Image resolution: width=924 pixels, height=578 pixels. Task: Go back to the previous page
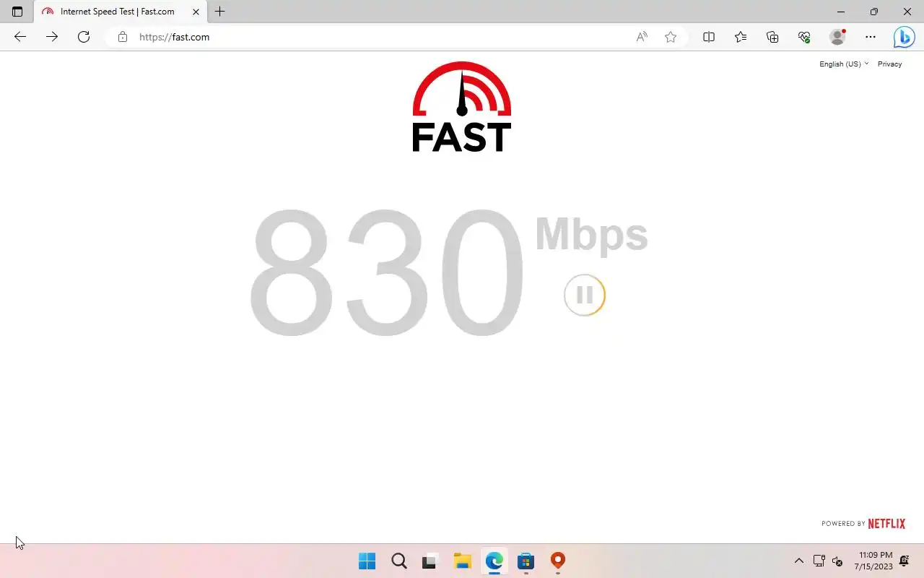pos(20,37)
